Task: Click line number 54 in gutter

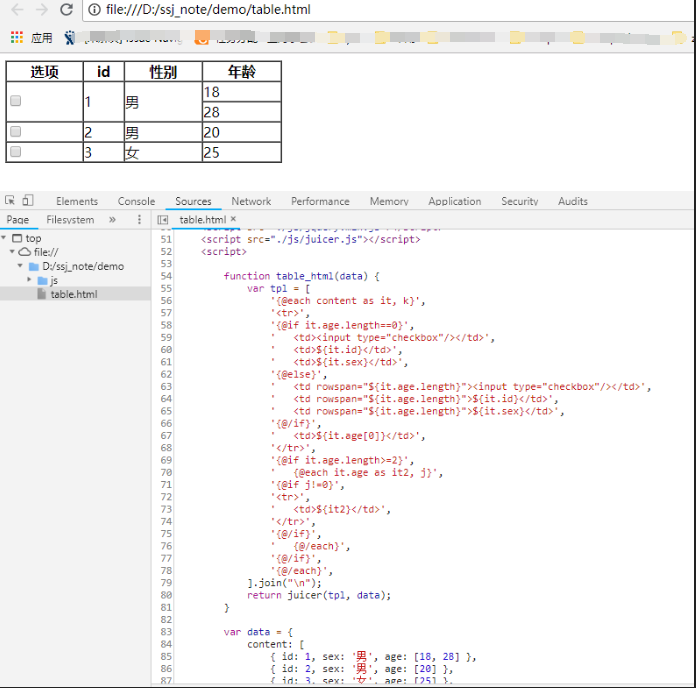Action: [166, 276]
